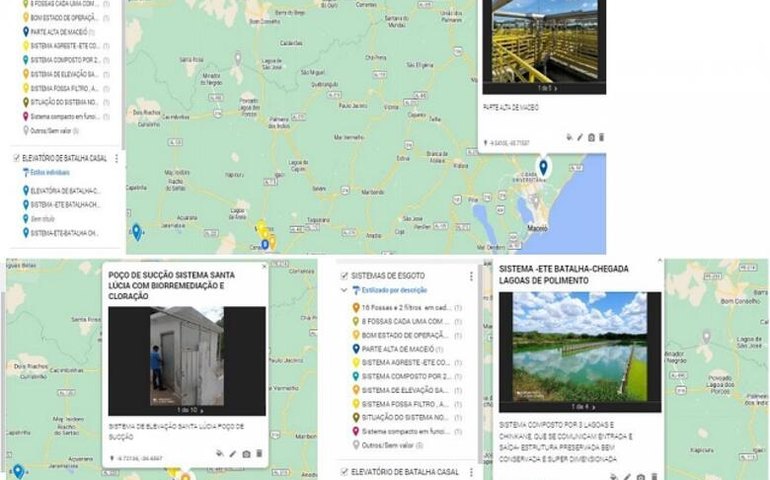Image resolution: width=770 pixels, height=480 pixels.
Task: Select Outros/Sem valor in lower legend
Action: point(388,445)
